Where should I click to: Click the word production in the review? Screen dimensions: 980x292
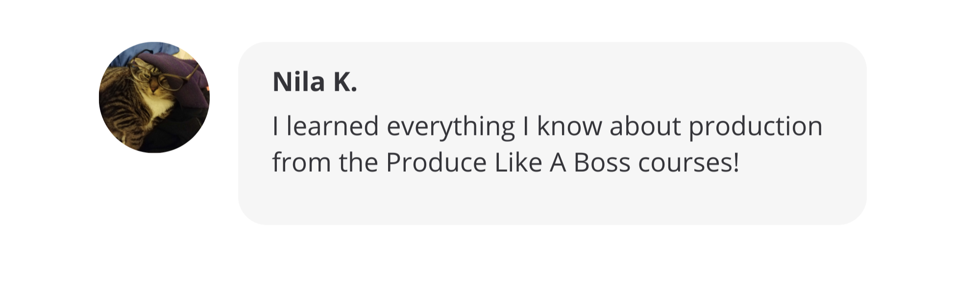coord(755,127)
